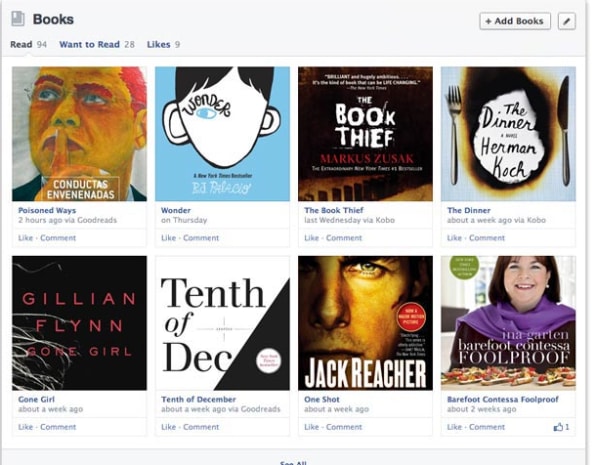Open the Gone Girl cover thumbnail

(79, 323)
